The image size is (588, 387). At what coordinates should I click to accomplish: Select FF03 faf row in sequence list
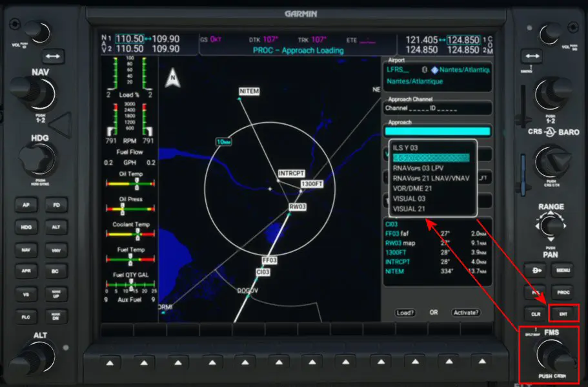click(436, 233)
